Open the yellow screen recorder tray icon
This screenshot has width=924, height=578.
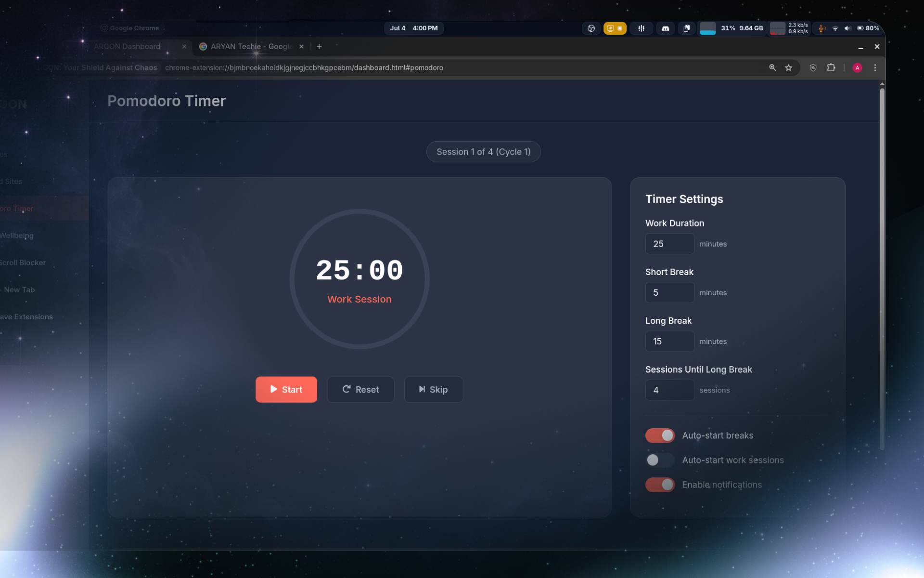click(x=615, y=28)
